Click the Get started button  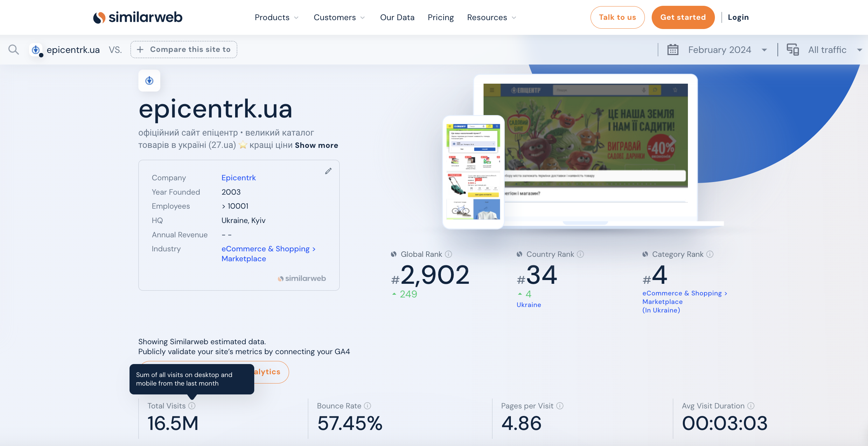pyautogui.click(x=683, y=17)
